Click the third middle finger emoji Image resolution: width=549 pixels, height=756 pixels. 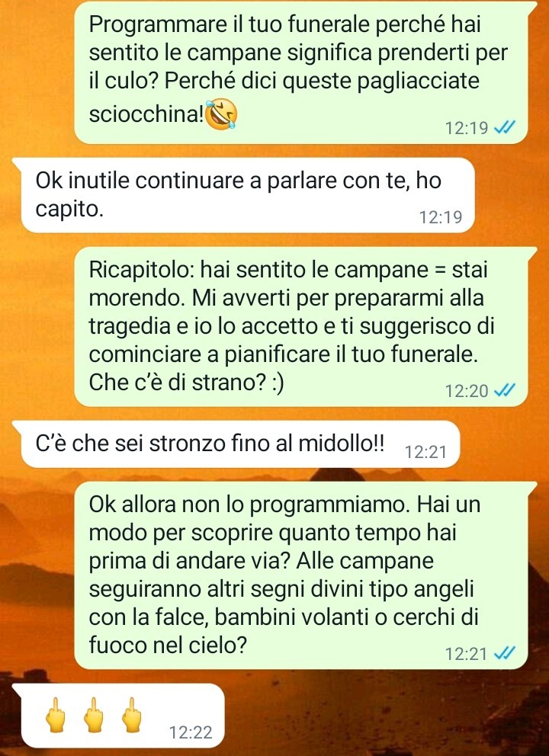point(131,715)
